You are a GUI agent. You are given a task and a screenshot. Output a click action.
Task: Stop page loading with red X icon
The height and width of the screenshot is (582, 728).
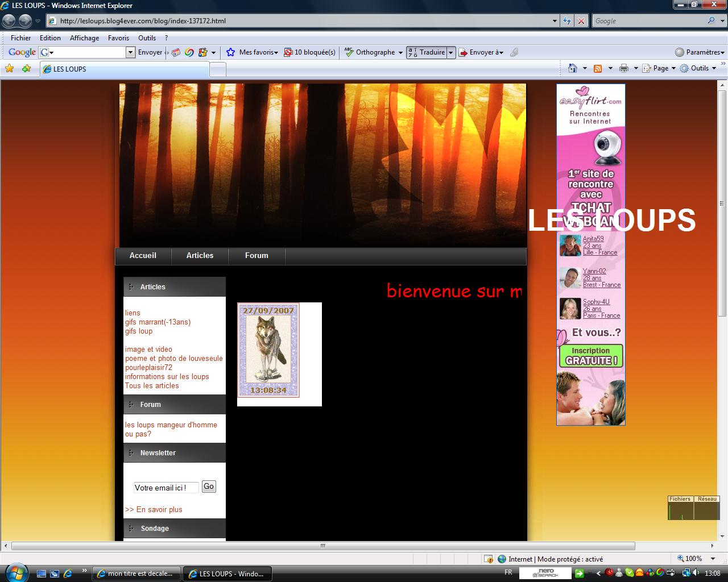(581, 21)
